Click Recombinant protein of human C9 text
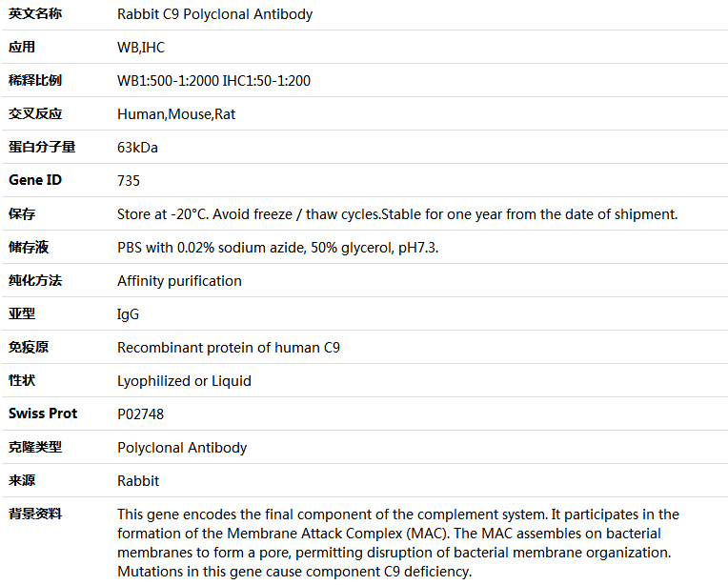Screen dimensions: 728x585 pyautogui.click(x=229, y=348)
